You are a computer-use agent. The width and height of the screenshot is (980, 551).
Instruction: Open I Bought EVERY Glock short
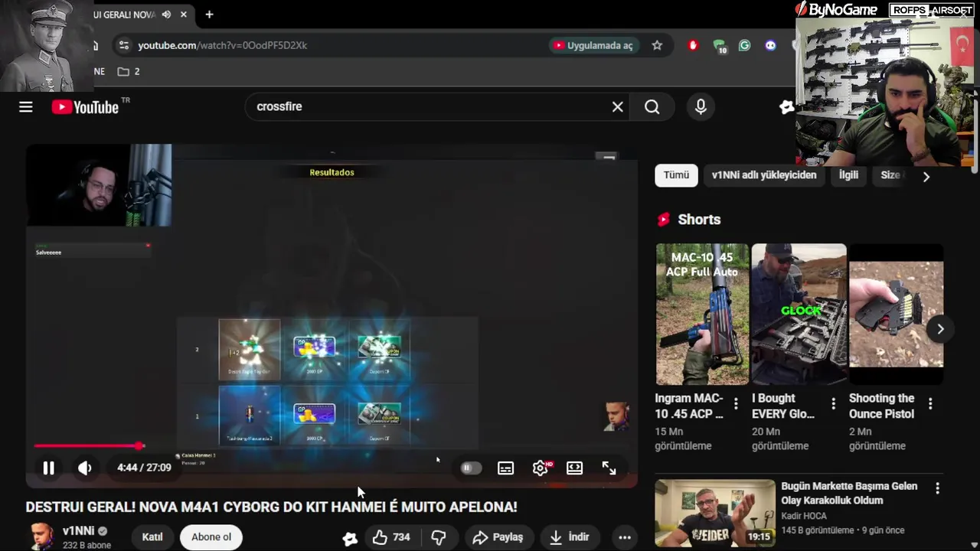(x=799, y=315)
